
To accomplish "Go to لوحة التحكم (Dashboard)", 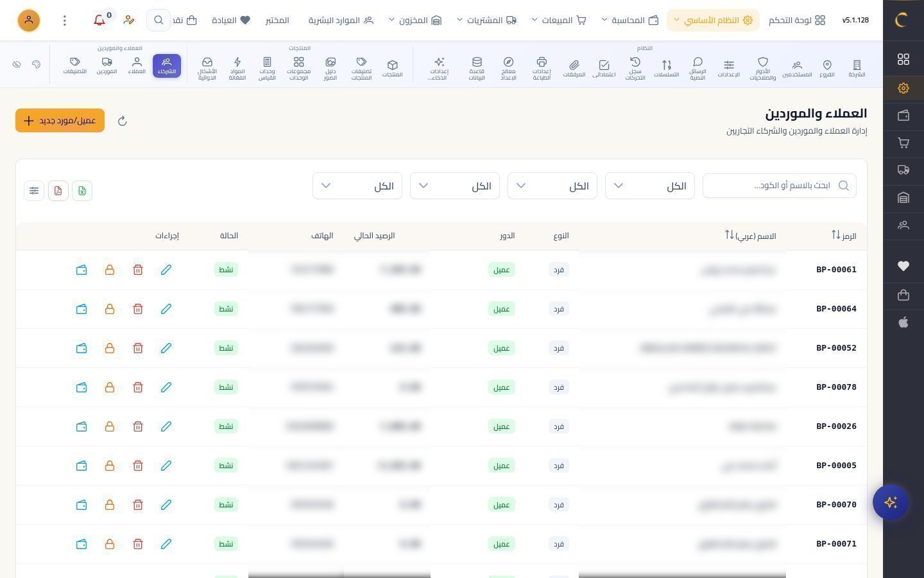I will pyautogui.click(x=797, y=20).
